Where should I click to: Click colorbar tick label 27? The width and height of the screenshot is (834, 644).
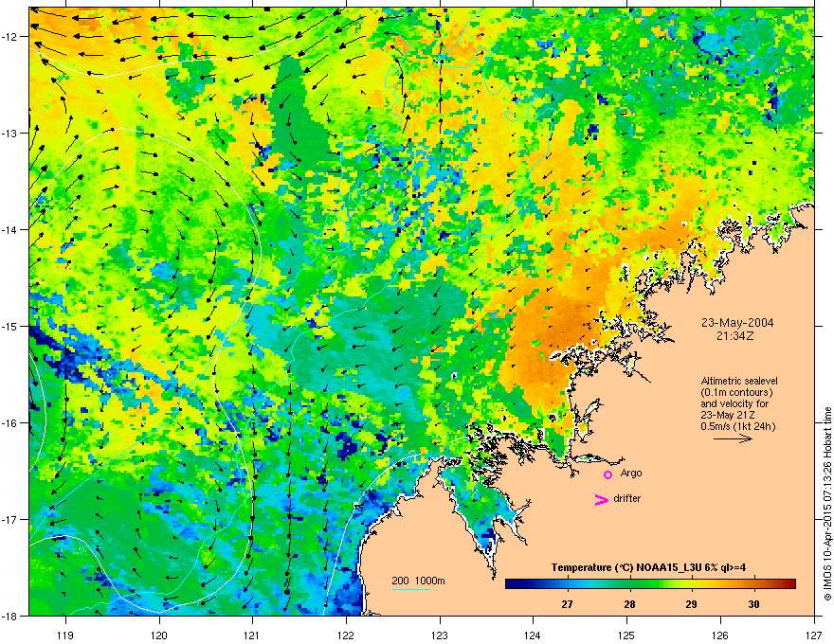[x=567, y=604]
